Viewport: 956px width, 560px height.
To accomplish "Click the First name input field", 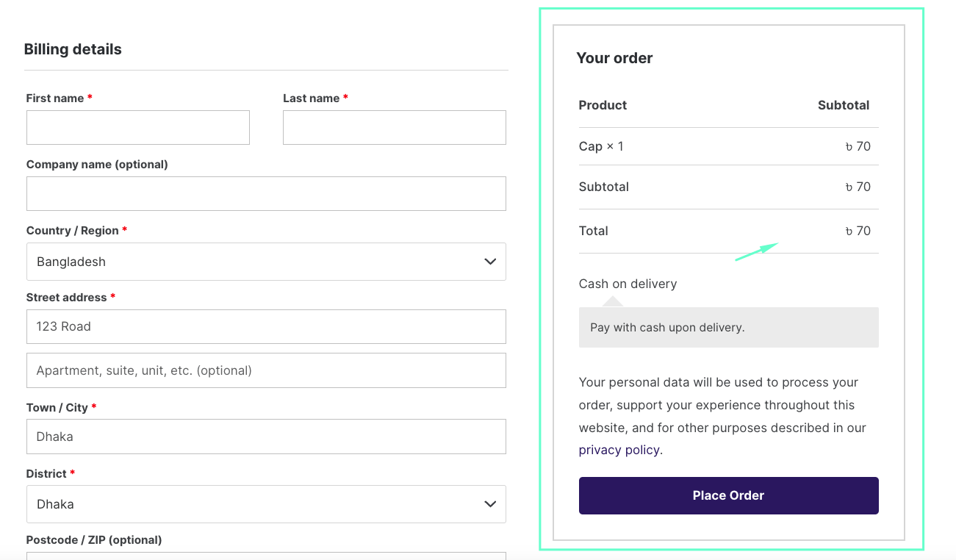I will click(x=137, y=127).
